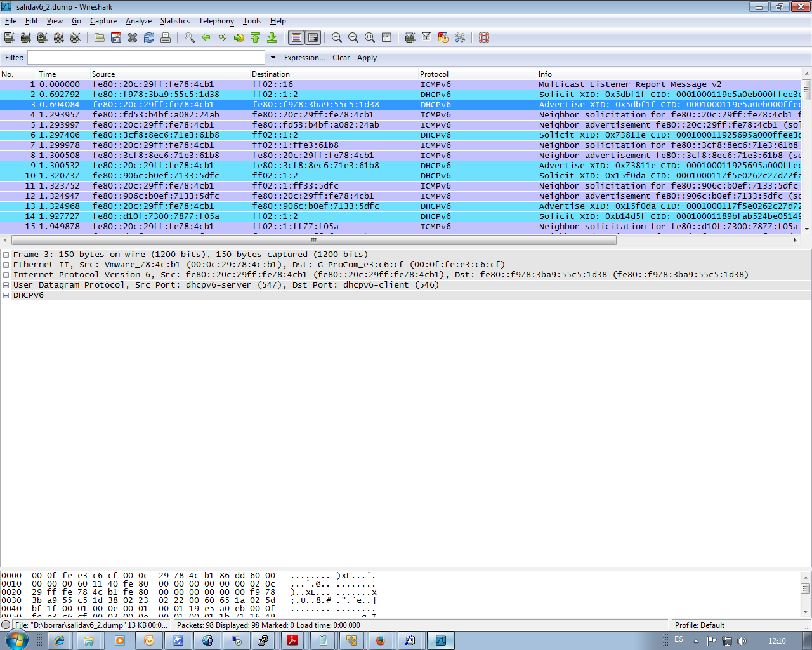Viewport: 812px width, 650px height.
Task: Toggle the display filter dialog
Action: click(426, 37)
